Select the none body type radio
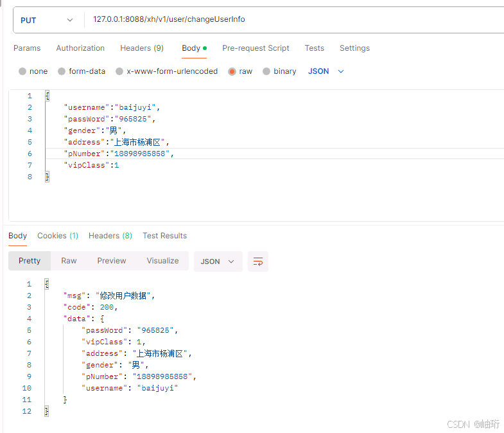The height and width of the screenshot is (433, 504). [x=22, y=71]
